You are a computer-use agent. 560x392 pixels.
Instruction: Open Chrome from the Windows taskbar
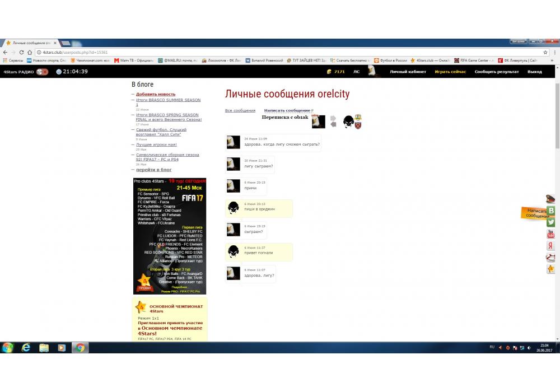[80, 348]
